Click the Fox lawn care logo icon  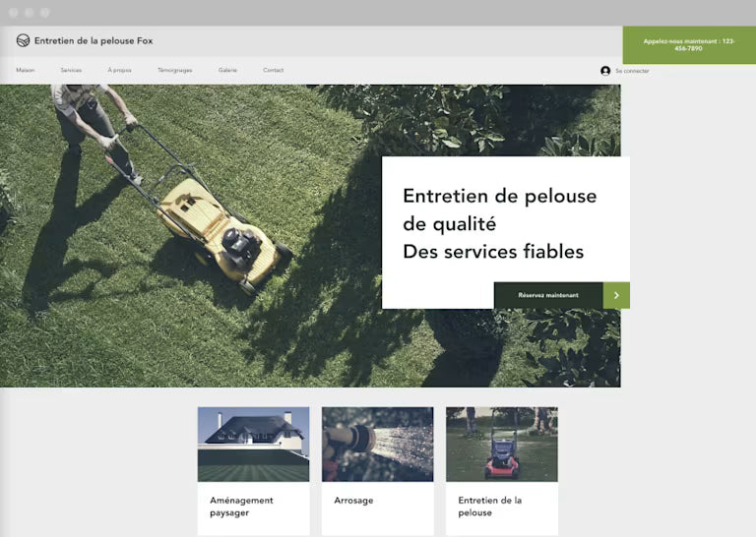[23, 40]
